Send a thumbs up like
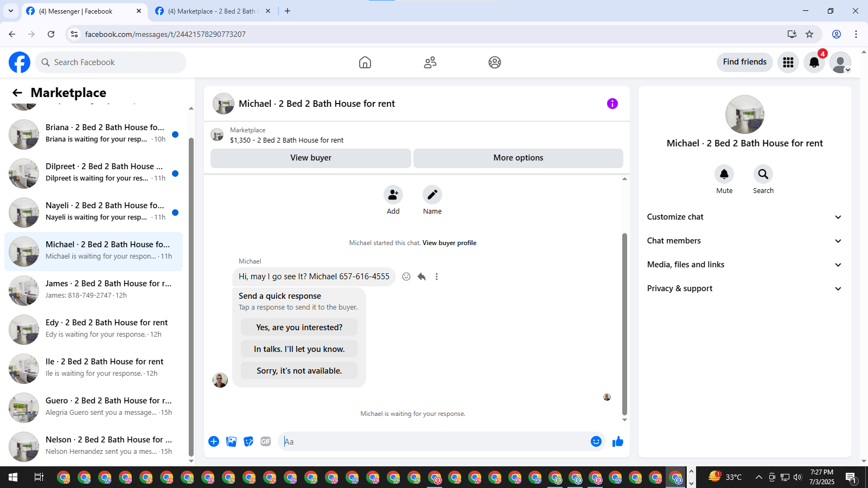The image size is (868, 488). coord(618,441)
